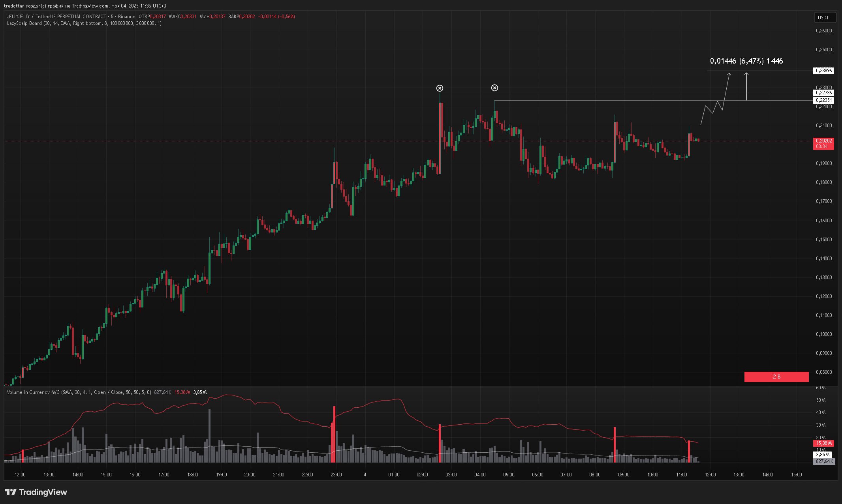Image resolution: width=842 pixels, height=504 pixels.
Task: Click the LazyScalp Board indicator title
Action: (24, 23)
